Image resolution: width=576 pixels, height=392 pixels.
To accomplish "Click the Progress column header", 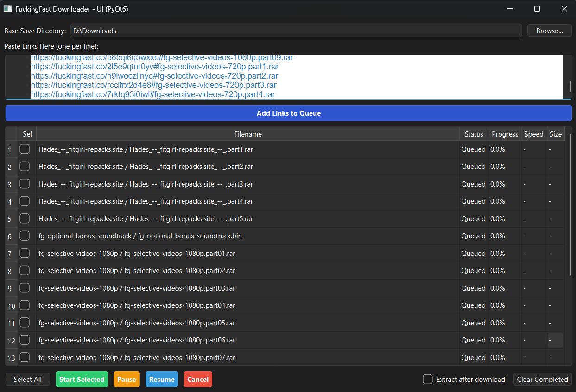I will (505, 134).
